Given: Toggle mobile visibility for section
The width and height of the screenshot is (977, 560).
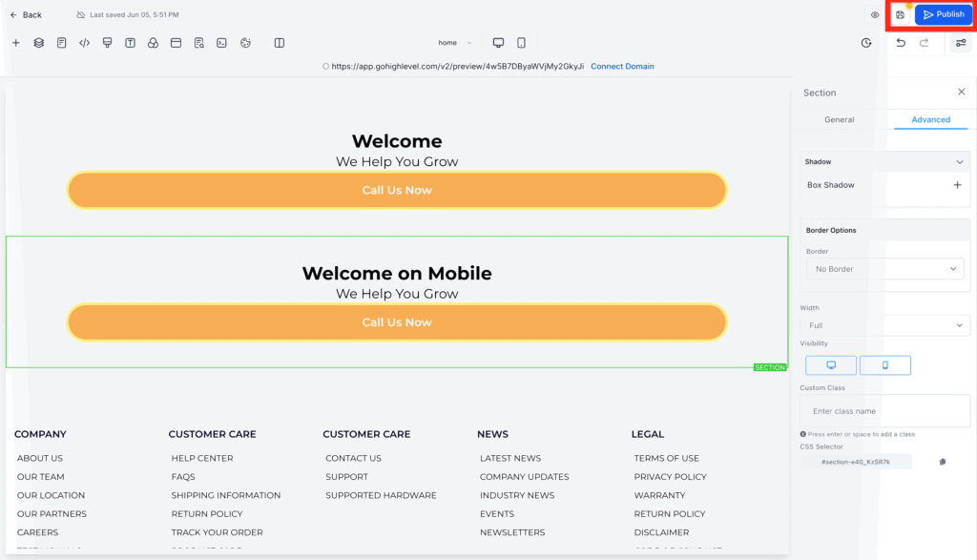Looking at the screenshot, I should [x=884, y=365].
